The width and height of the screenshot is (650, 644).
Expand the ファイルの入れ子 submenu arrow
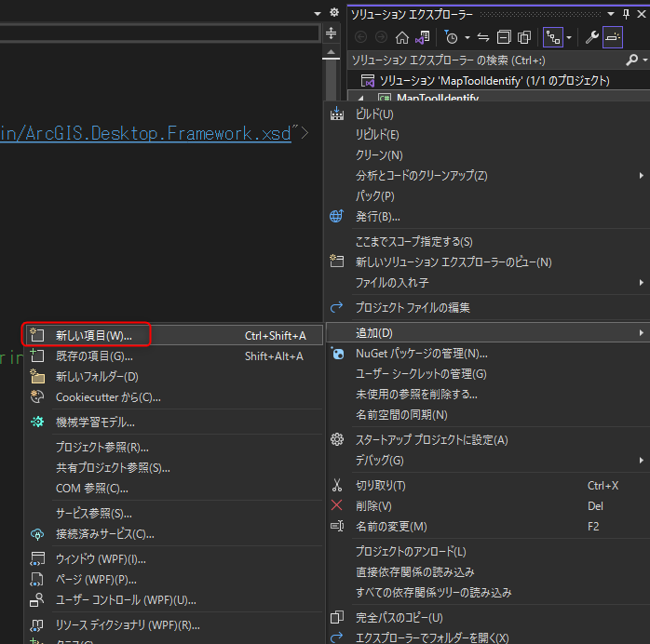coord(641,283)
